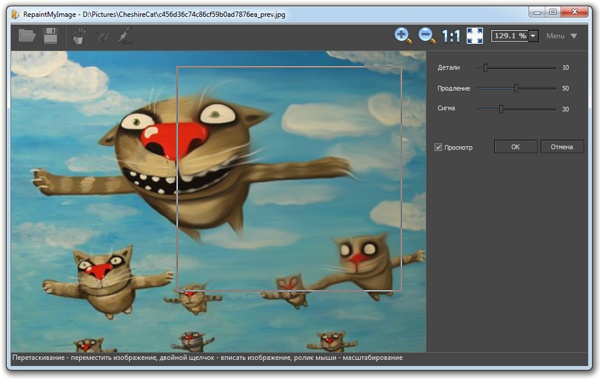Minimize the RepaintMyImage window
The image size is (600, 379).
click(x=537, y=12)
